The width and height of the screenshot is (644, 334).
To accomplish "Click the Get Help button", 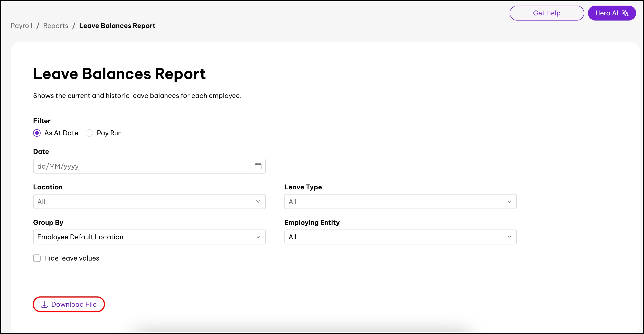I will tap(546, 13).
